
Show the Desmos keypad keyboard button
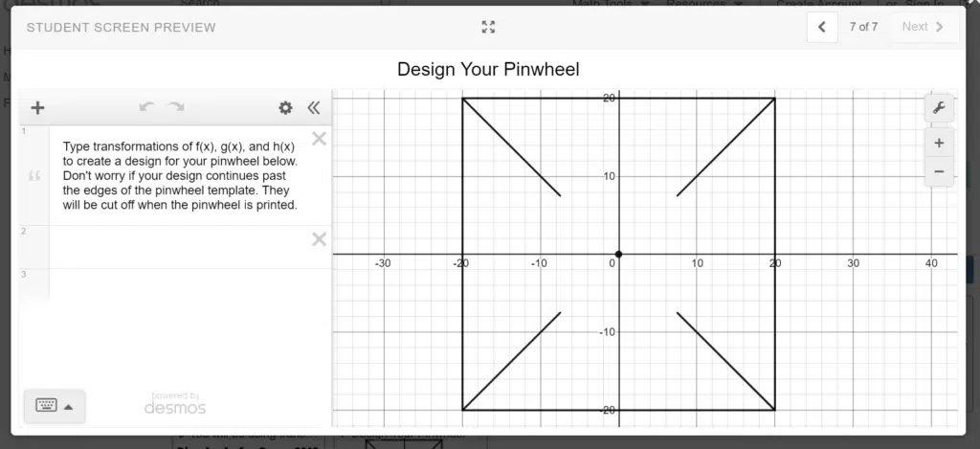(x=46, y=406)
